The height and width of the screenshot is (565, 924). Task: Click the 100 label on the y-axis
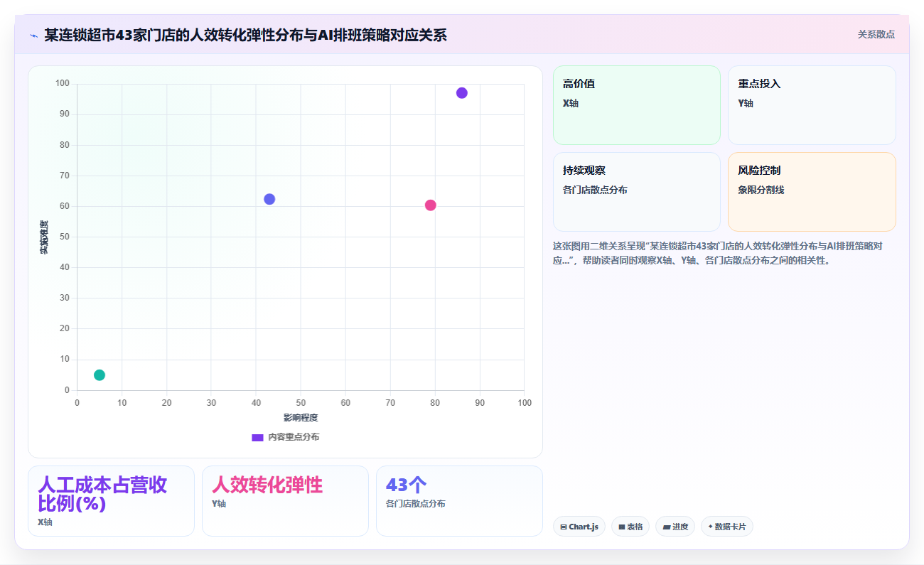tap(63, 84)
